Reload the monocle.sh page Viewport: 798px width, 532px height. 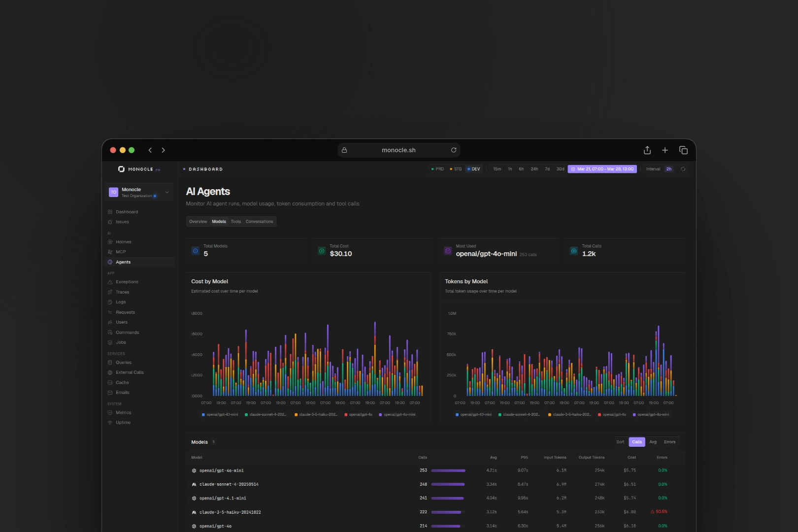click(x=453, y=150)
